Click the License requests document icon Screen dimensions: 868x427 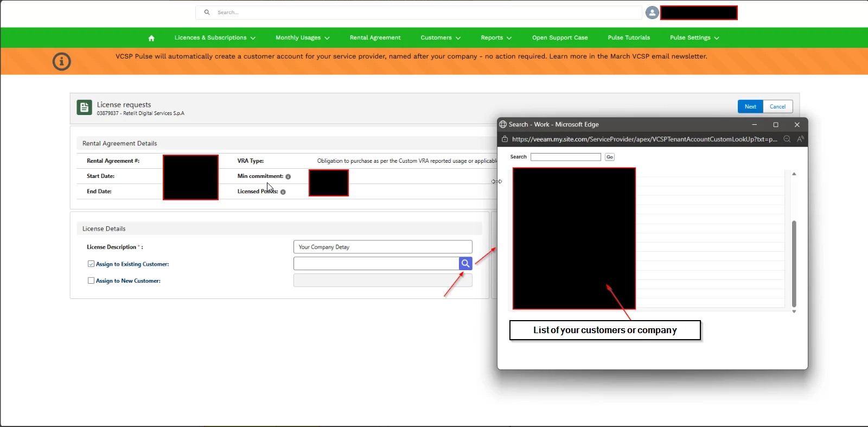coord(84,107)
